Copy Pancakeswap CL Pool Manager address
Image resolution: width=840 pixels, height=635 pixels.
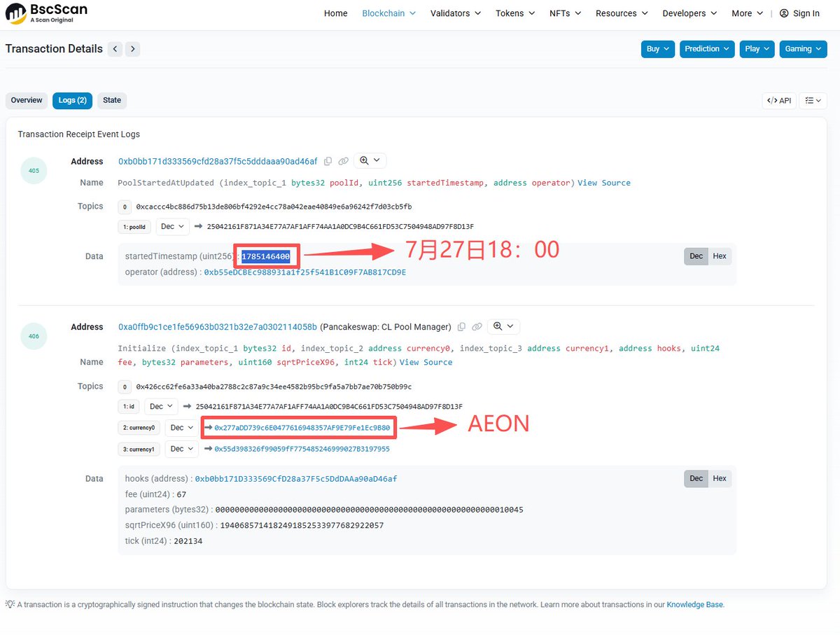461,327
